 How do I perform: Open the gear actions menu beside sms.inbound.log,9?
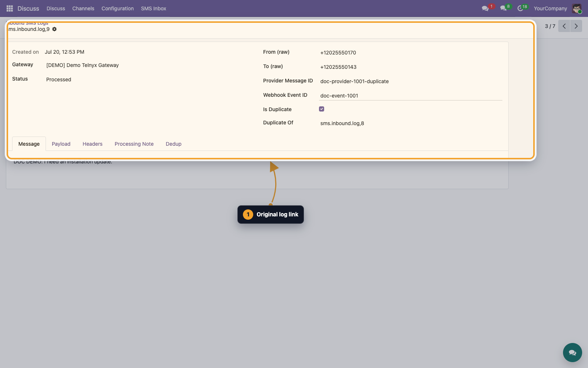pyautogui.click(x=54, y=29)
